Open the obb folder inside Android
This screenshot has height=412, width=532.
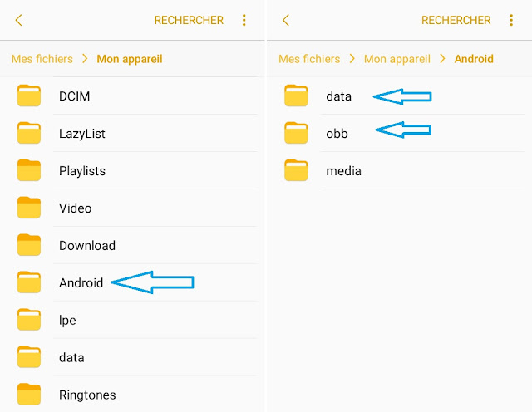pyautogui.click(x=401, y=133)
